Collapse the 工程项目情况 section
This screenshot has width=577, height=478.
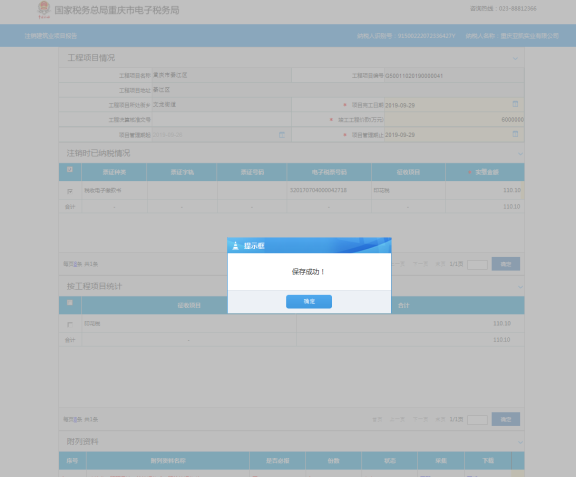click(x=515, y=58)
